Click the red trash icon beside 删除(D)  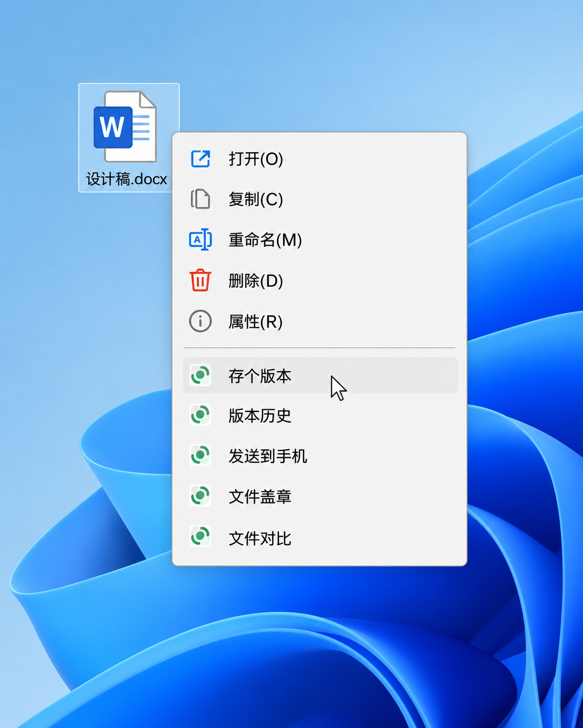[201, 280]
